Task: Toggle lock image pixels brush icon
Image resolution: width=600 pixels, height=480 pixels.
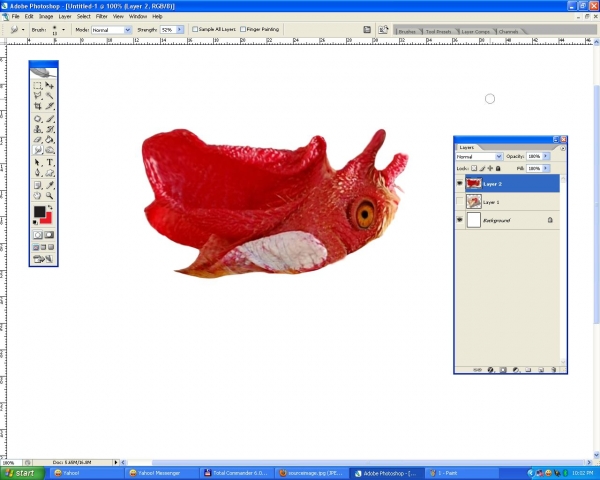Action: pyautogui.click(x=482, y=168)
